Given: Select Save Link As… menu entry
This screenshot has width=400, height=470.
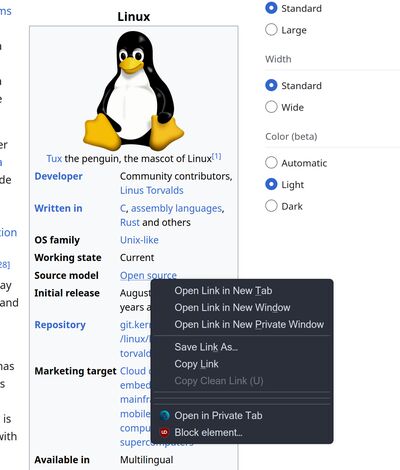Looking at the screenshot, I should pyautogui.click(x=242, y=347).
